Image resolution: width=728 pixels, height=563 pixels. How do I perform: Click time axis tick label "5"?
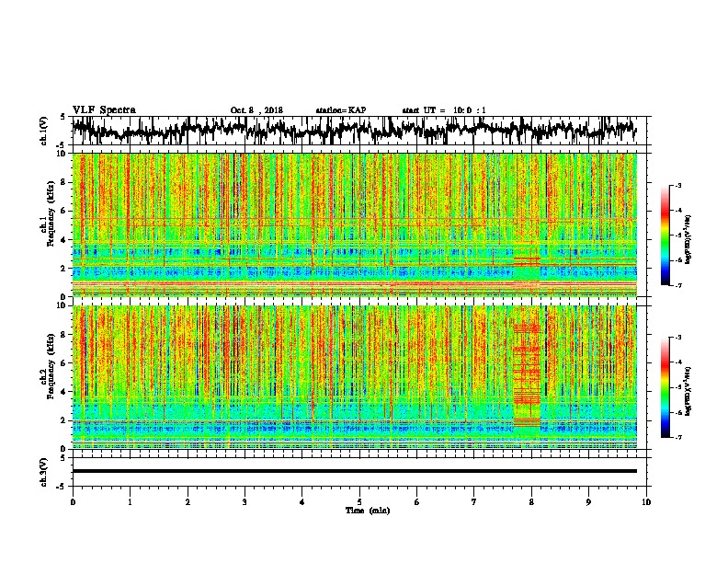(x=359, y=501)
